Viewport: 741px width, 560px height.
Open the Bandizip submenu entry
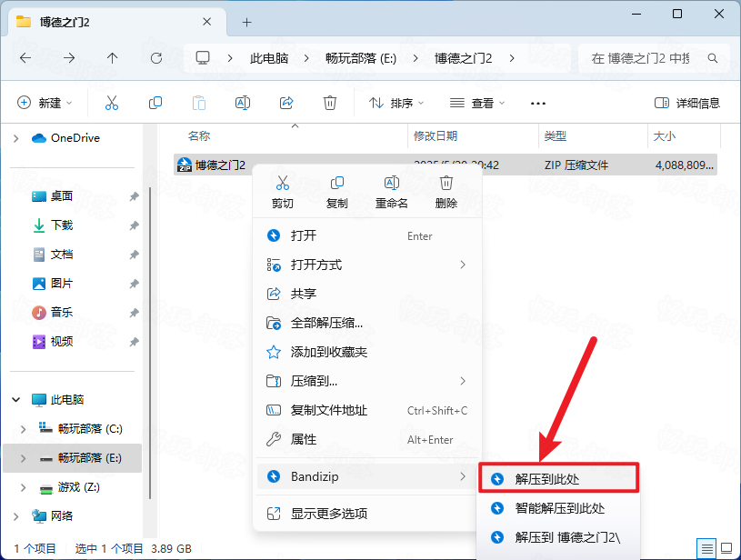coord(367,476)
